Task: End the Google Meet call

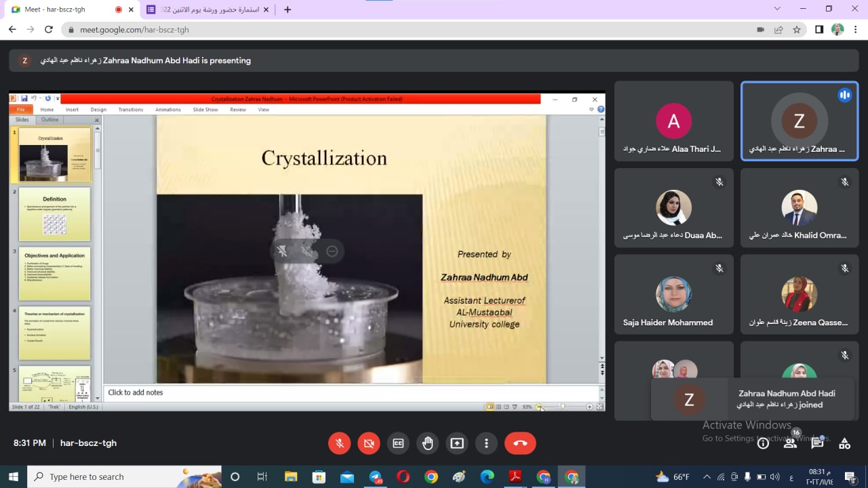Action: pyautogui.click(x=520, y=443)
